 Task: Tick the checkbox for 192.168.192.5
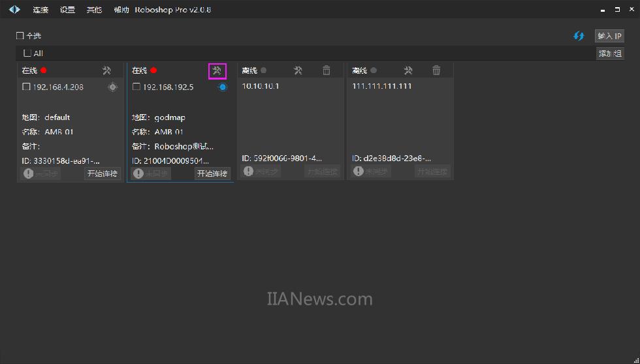(x=136, y=87)
